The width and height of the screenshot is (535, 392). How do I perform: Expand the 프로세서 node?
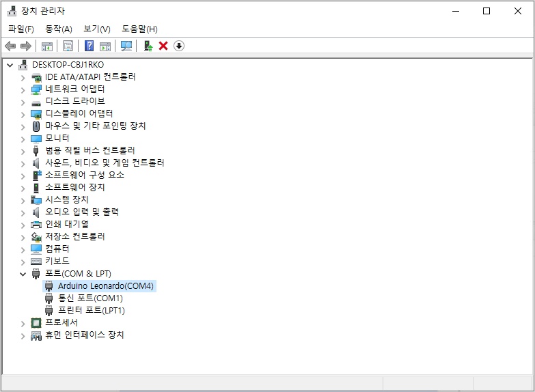23,324
